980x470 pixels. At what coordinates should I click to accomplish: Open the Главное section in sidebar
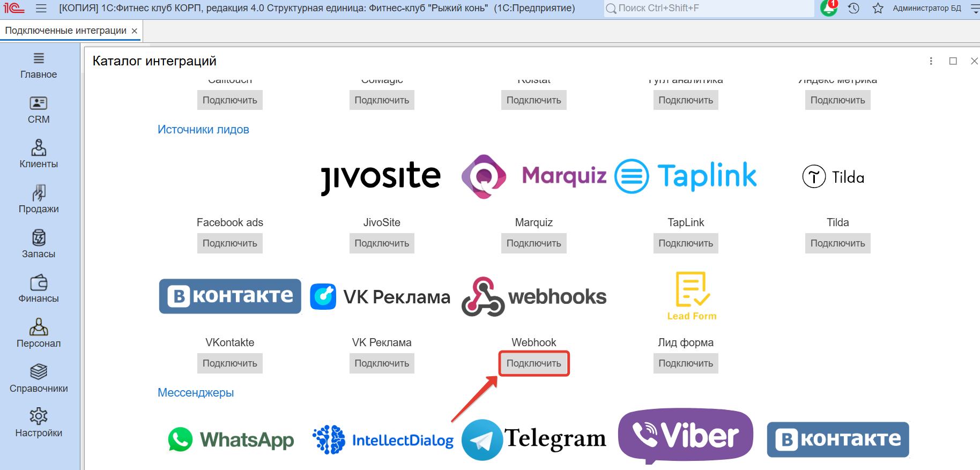39,65
